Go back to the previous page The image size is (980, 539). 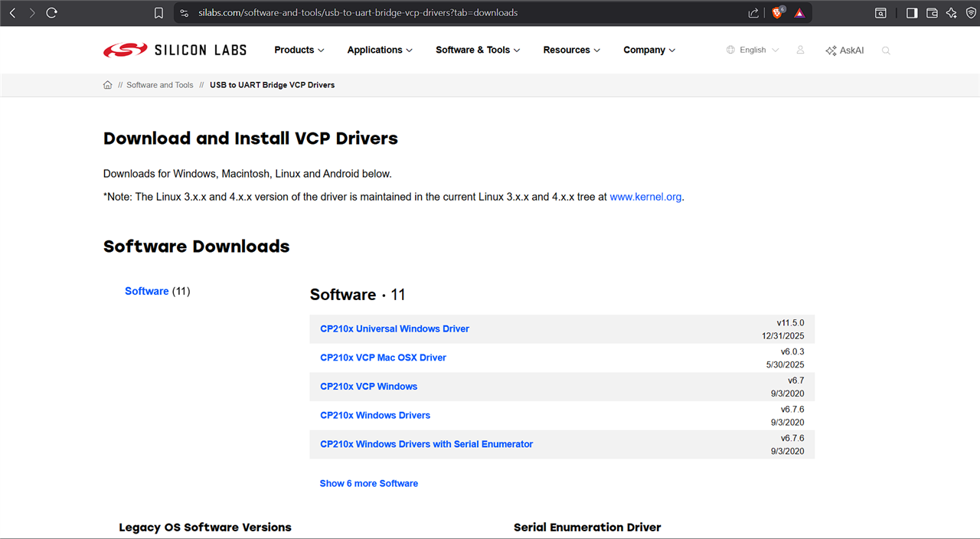point(12,13)
